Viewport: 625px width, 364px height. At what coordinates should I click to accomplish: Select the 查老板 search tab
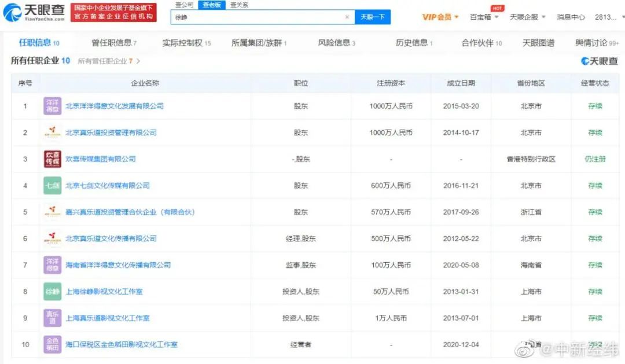212,5
